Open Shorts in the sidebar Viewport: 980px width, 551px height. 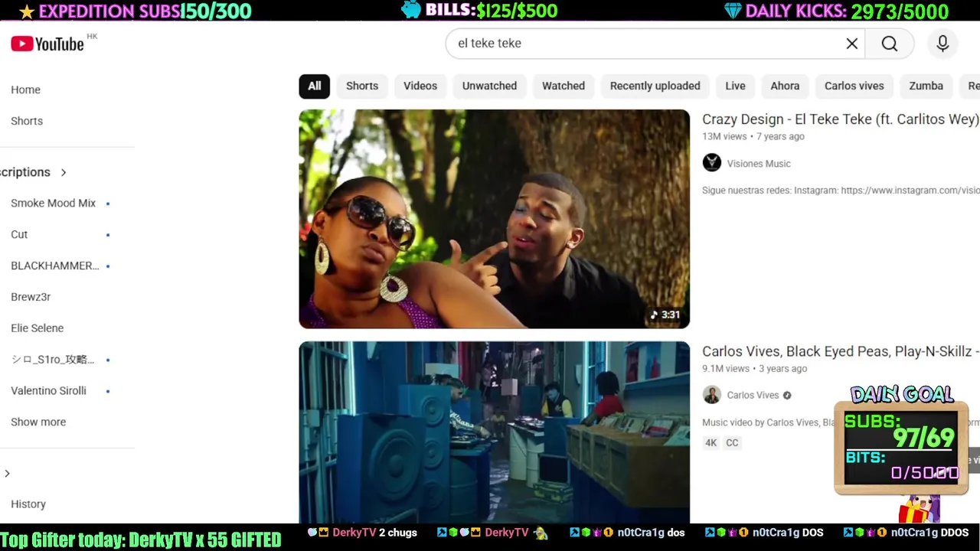point(27,121)
